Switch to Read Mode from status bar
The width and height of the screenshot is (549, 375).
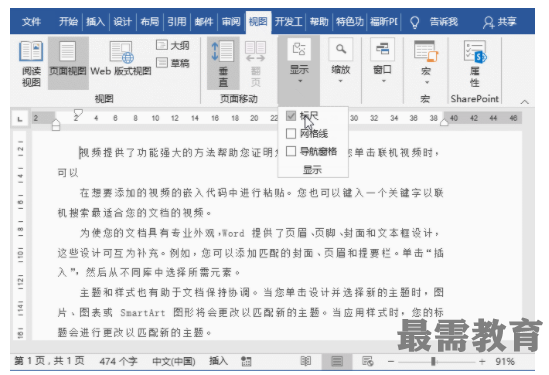(x=306, y=361)
